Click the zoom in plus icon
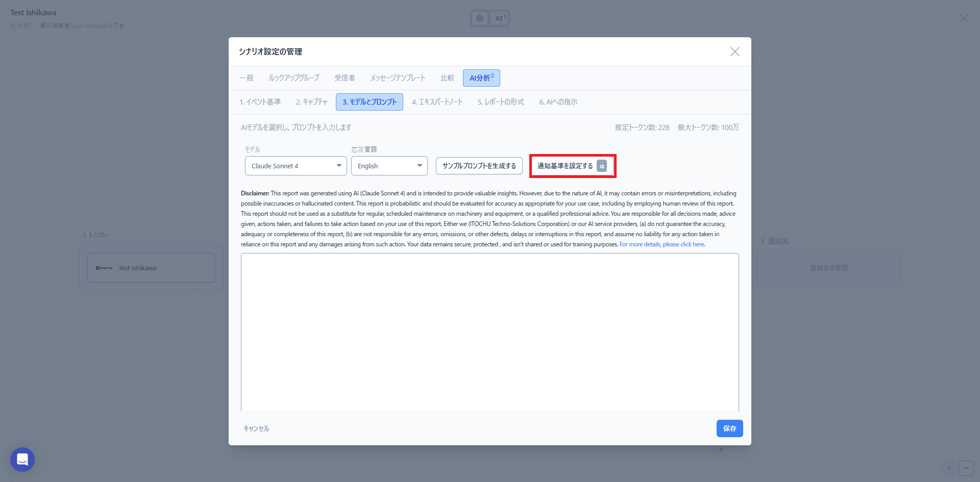 pos(948,468)
